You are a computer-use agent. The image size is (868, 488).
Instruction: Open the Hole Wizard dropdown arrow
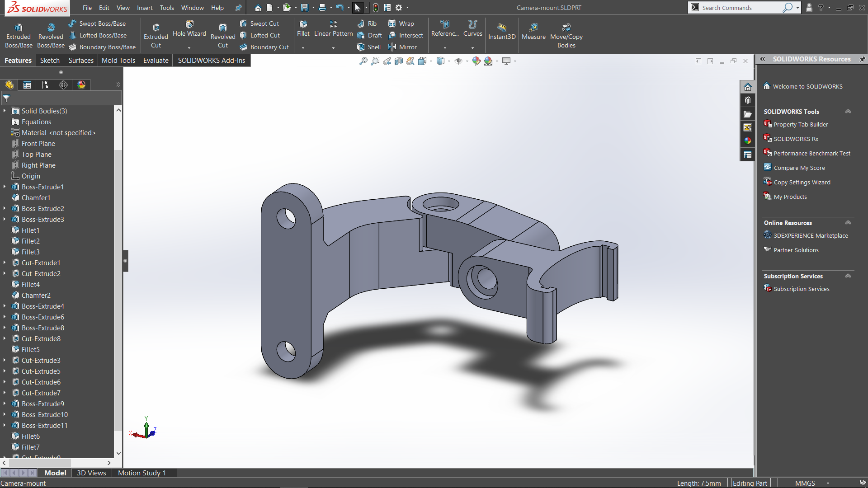[x=189, y=47]
